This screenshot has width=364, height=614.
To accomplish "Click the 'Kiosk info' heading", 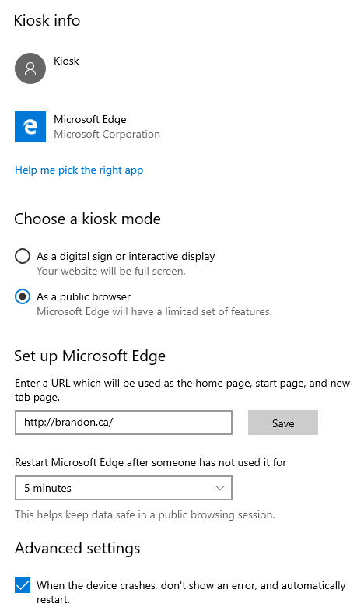I will 47,20.
